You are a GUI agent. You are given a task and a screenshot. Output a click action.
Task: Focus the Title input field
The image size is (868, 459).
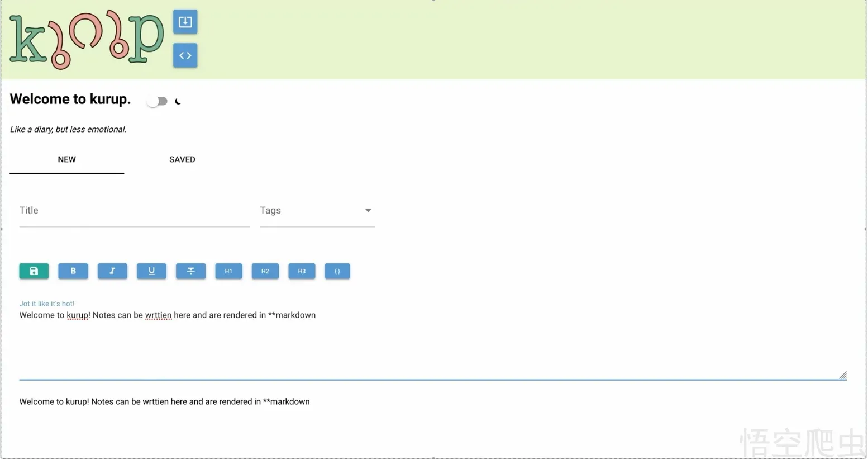click(134, 211)
